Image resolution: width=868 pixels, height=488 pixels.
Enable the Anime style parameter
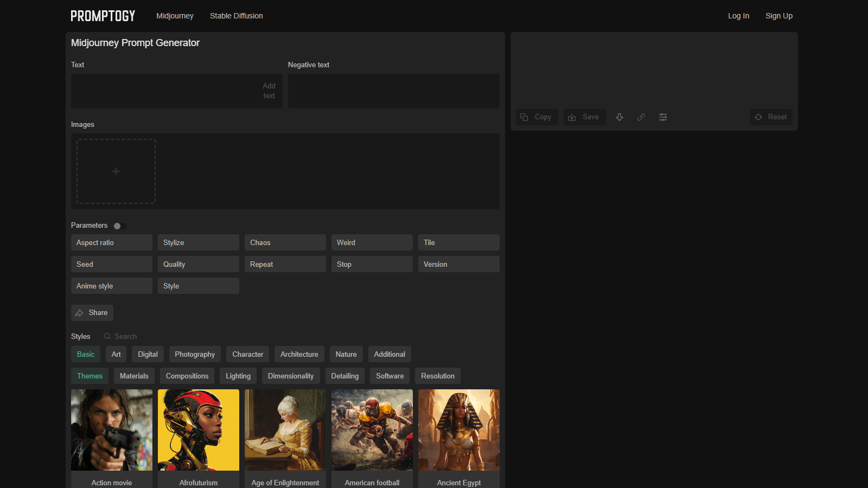(x=111, y=286)
